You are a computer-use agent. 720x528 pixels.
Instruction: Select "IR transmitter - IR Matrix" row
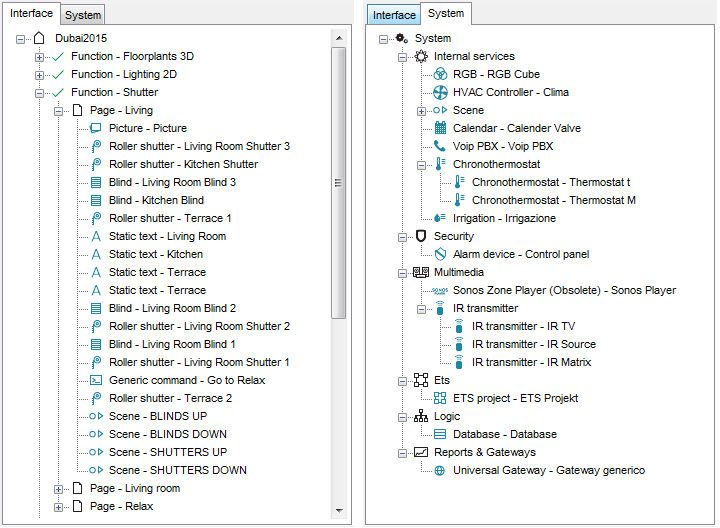(531, 362)
